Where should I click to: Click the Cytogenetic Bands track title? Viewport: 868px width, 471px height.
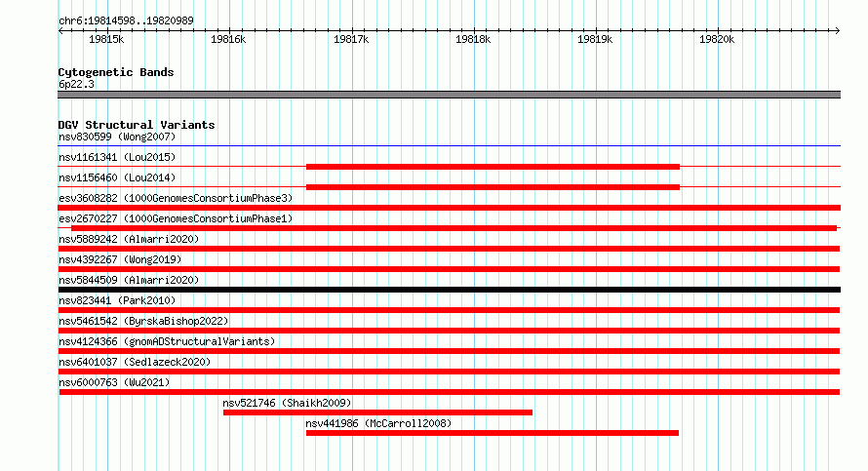[116, 72]
